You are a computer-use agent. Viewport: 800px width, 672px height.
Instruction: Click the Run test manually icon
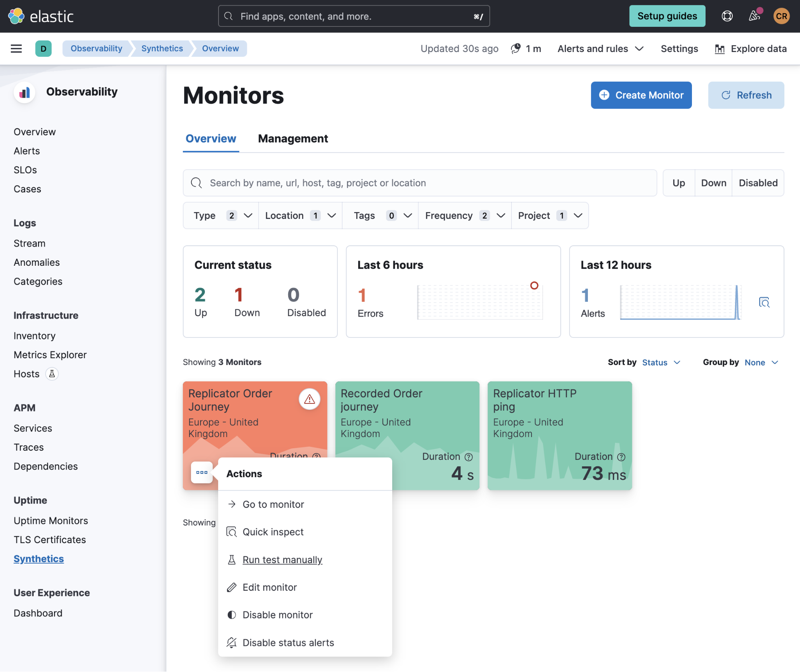tap(231, 560)
